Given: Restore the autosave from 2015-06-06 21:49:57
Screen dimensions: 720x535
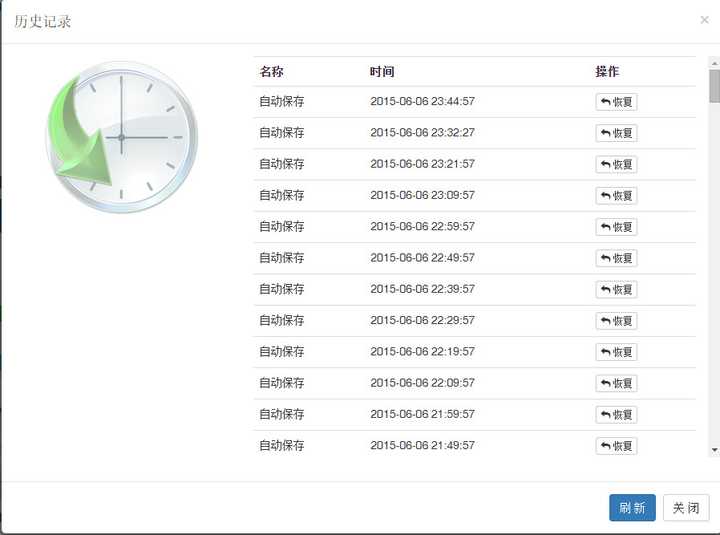Looking at the screenshot, I should [x=616, y=445].
